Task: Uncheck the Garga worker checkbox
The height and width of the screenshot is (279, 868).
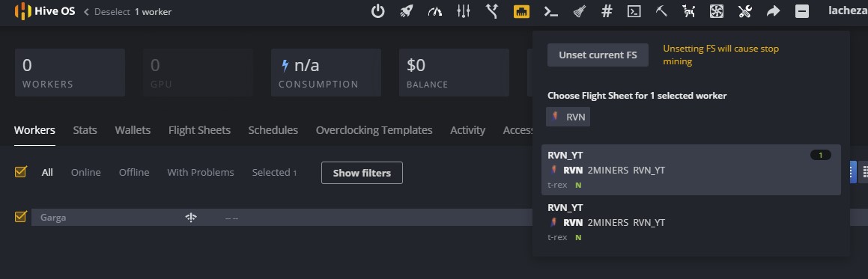Action: pos(20,217)
